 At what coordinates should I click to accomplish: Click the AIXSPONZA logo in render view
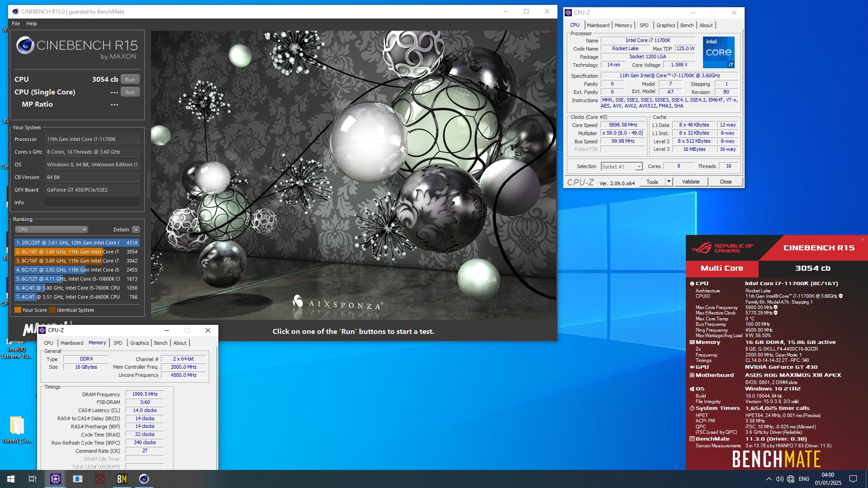click(338, 303)
